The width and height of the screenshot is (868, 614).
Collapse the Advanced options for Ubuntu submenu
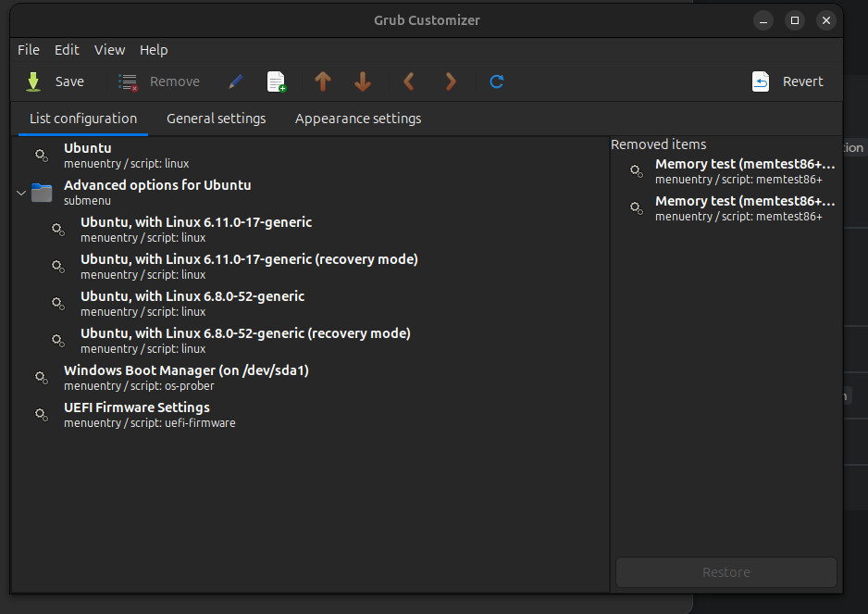pos(21,193)
